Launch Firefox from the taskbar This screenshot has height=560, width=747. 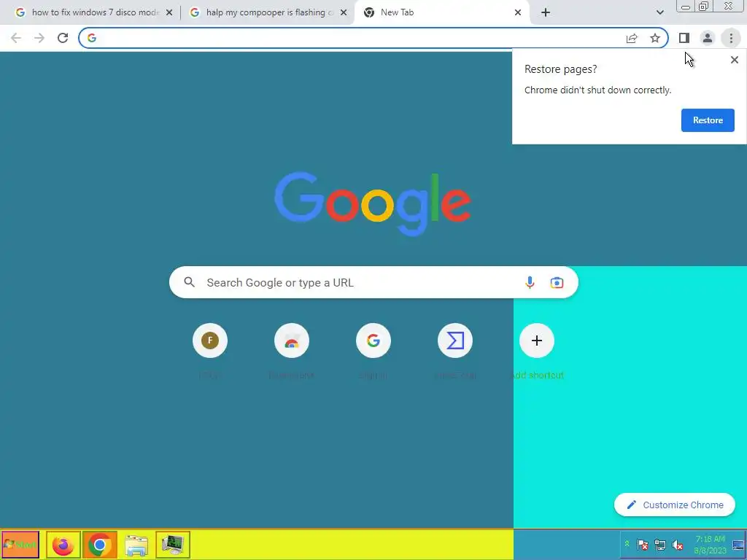pyautogui.click(x=63, y=544)
